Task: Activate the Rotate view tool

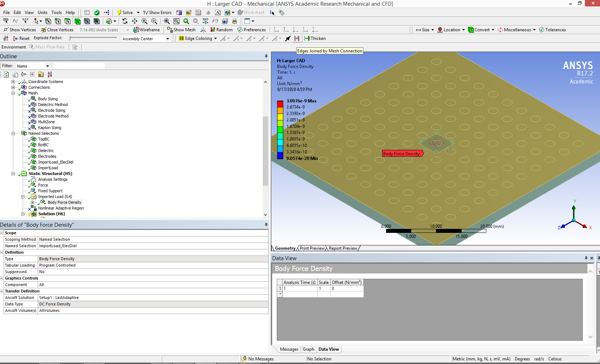Action: point(125,21)
